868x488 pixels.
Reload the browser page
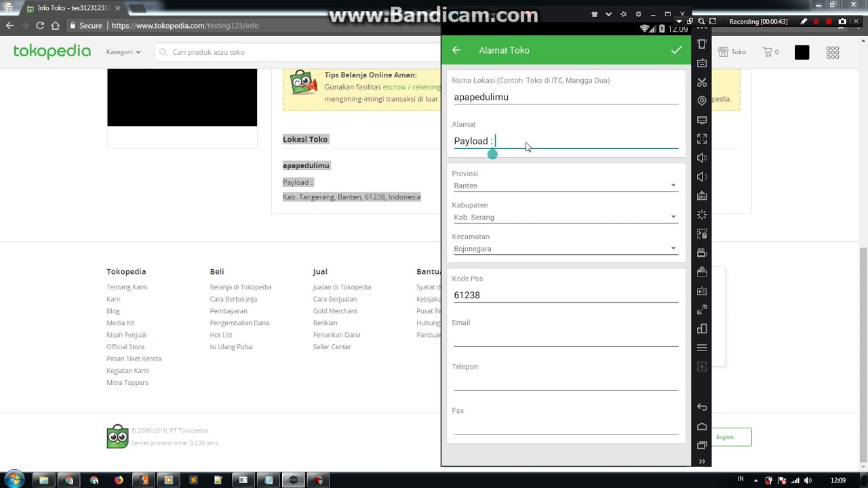click(x=40, y=26)
